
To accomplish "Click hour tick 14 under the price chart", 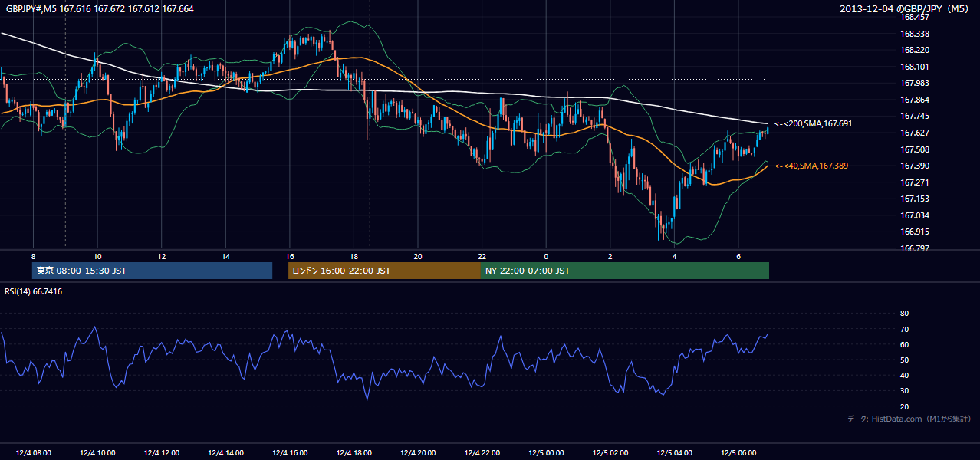I will 225,256.
